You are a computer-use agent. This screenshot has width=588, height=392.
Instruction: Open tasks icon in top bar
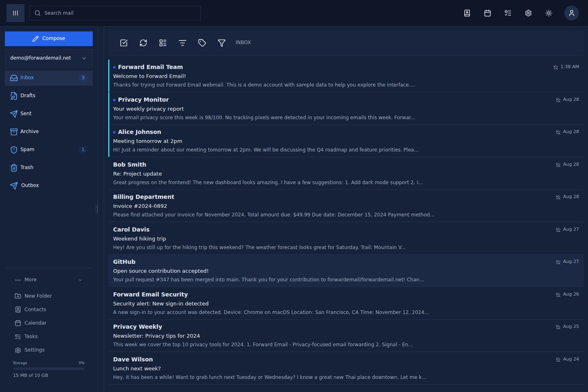508,13
